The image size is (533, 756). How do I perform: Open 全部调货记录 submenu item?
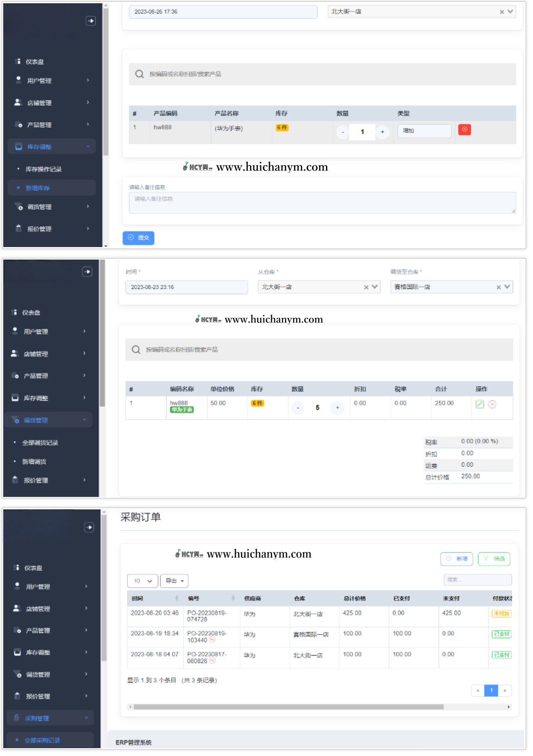click(40, 443)
